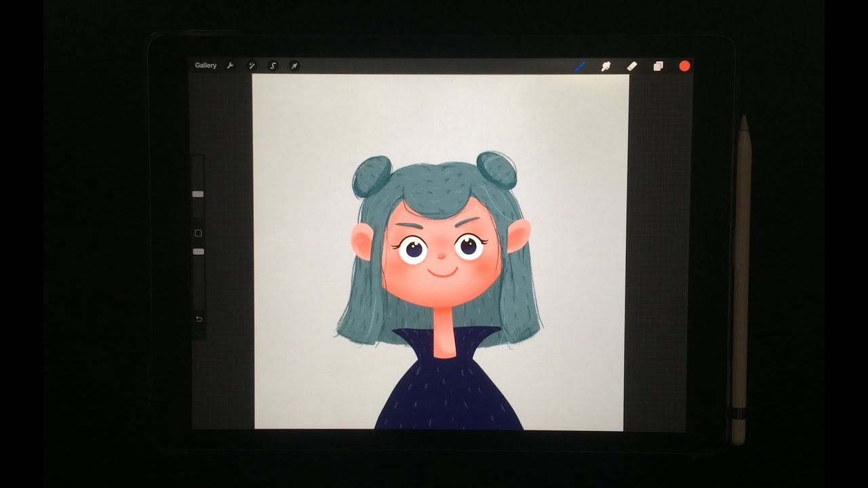Select the Eraser tool
The image size is (868, 488).
[x=632, y=66]
